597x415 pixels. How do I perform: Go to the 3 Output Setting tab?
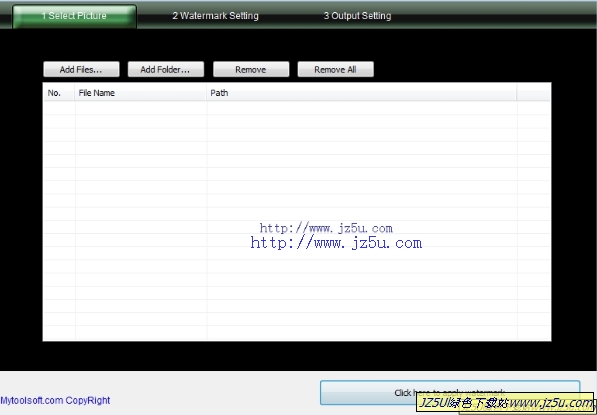tap(357, 16)
